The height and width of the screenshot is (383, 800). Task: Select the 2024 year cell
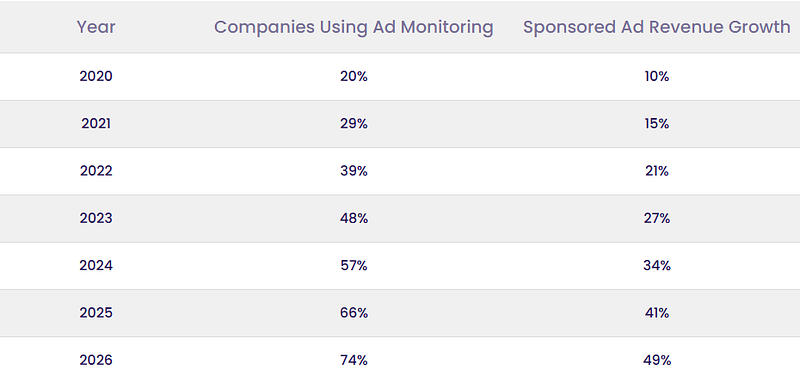click(96, 266)
